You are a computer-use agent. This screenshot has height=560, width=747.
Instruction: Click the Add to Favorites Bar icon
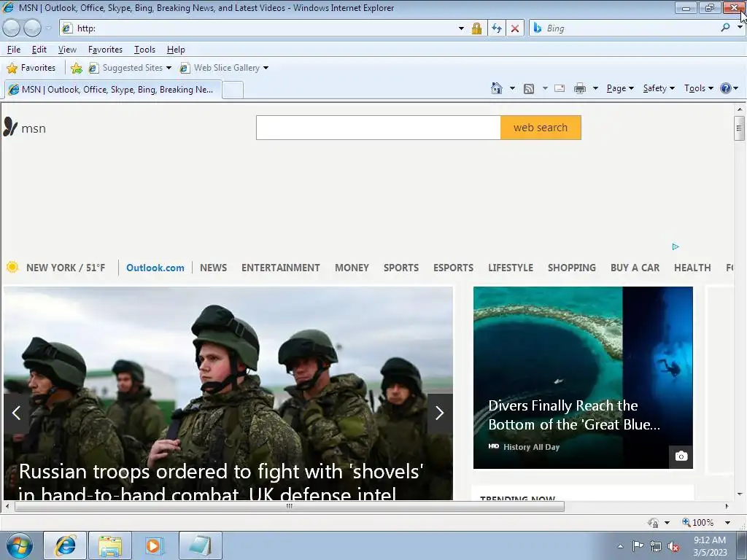[76, 68]
